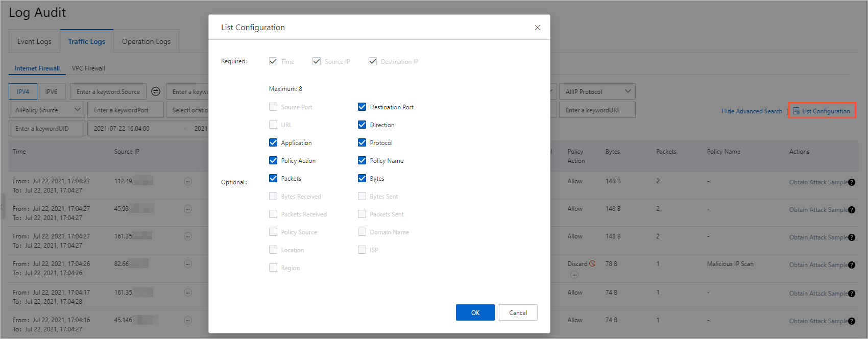Select the Traffic Logs tab
This screenshot has height=339, width=868.
87,41
